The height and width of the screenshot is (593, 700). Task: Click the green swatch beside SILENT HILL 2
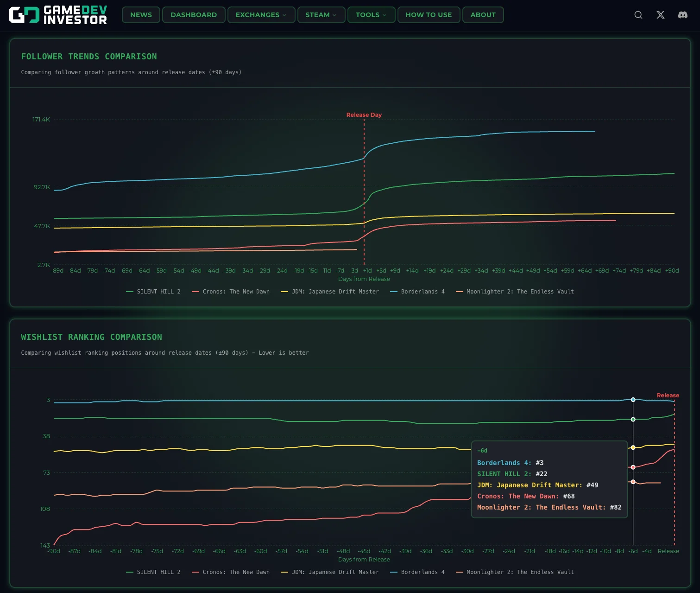tap(129, 291)
